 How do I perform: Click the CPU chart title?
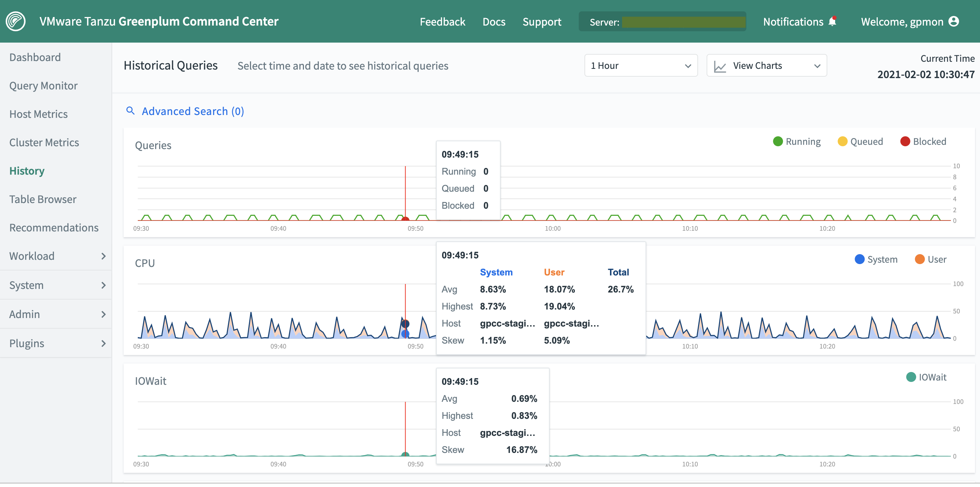[145, 263]
